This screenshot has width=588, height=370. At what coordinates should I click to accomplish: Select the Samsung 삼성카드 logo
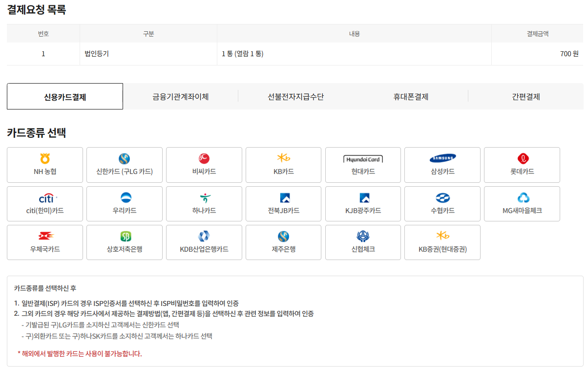[442, 159]
